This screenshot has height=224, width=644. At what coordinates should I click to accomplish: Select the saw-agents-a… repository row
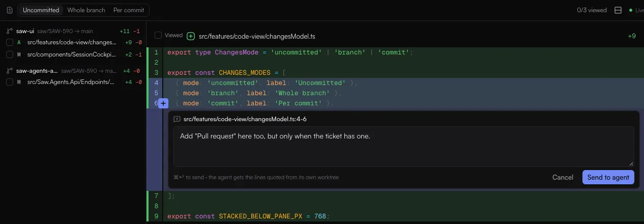[73, 71]
